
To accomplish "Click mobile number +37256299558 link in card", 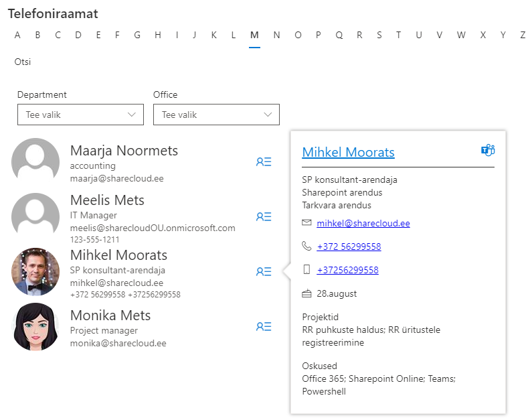I will tap(347, 270).
